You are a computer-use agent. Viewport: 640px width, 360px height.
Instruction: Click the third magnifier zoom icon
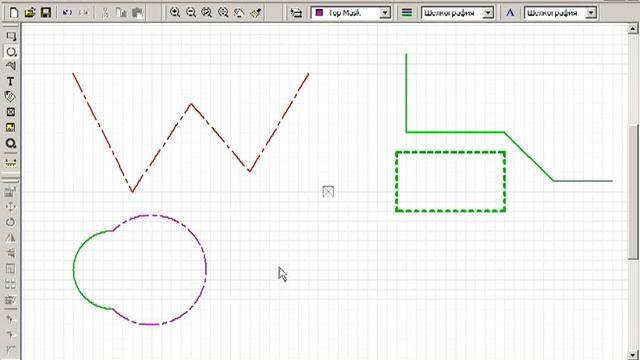coord(207,13)
